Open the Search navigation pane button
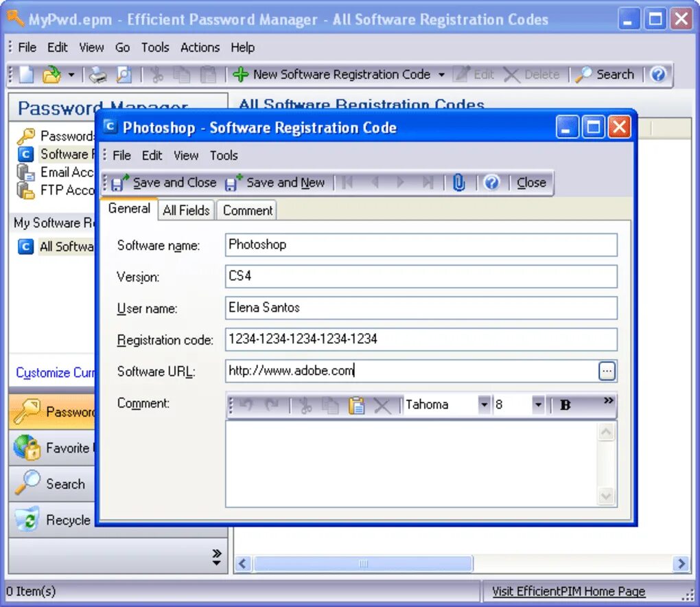The image size is (700, 607). tap(51, 483)
